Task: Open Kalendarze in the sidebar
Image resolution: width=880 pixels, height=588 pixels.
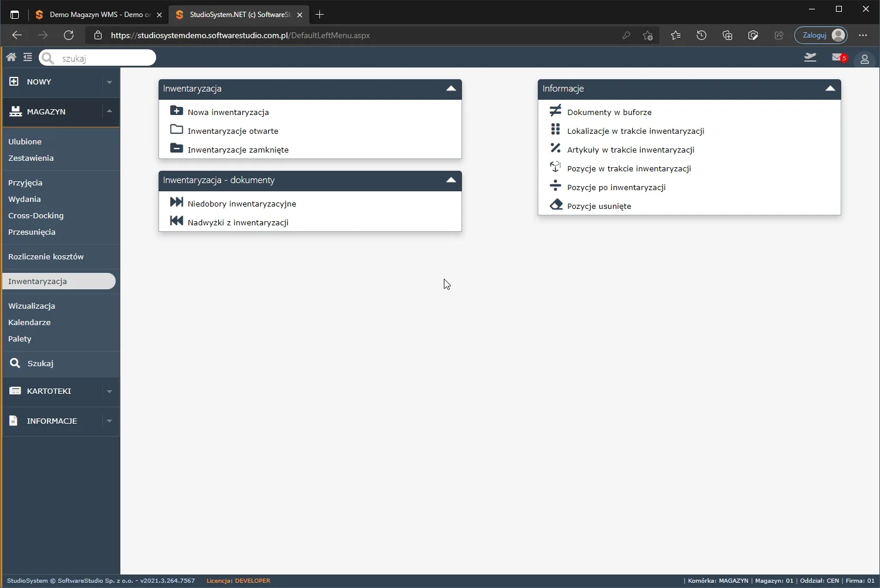Action: [x=29, y=322]
